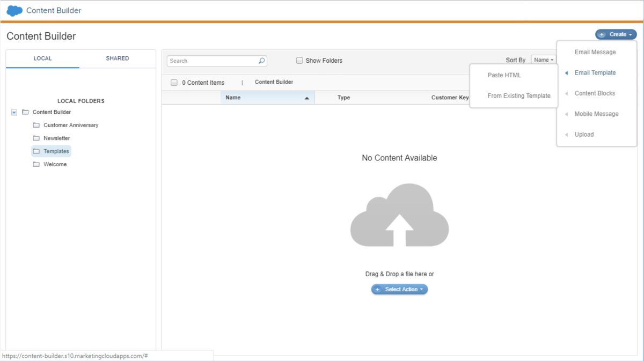Open the Select Action dropdown
The image size is (644, 361).
coord(399,290)
